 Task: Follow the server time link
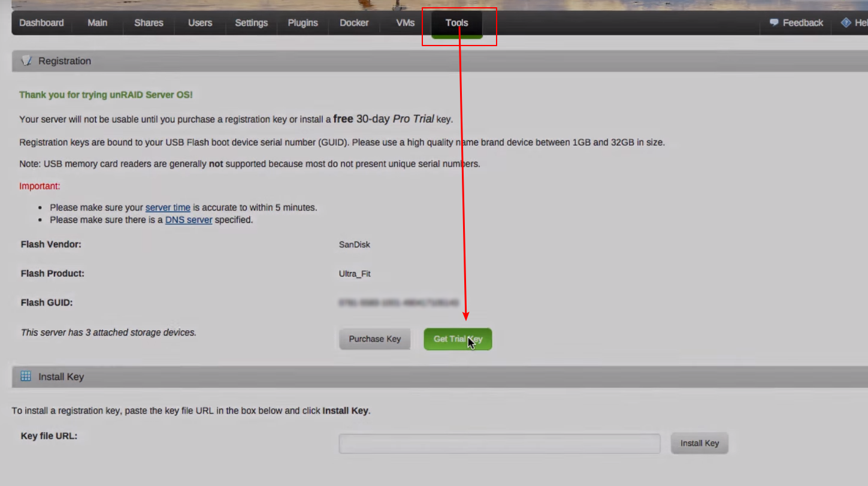pyautogui.click(x=168, y=207)
